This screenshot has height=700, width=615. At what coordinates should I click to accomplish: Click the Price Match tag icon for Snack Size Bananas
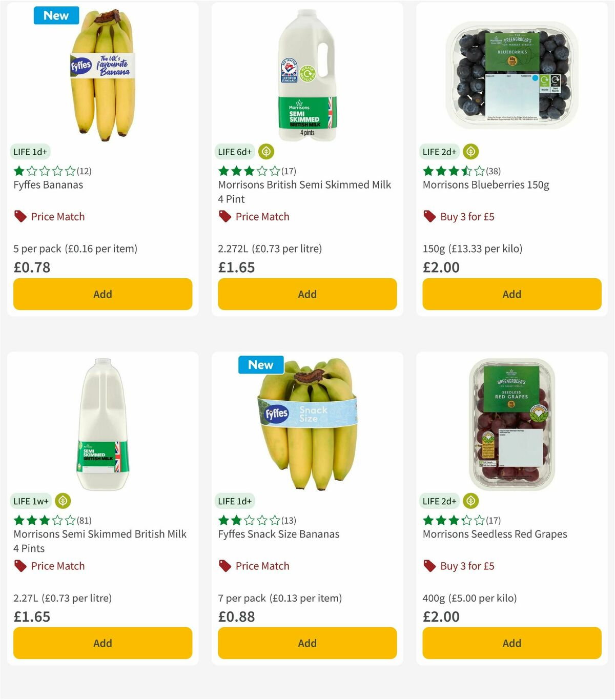coord(224,566)
